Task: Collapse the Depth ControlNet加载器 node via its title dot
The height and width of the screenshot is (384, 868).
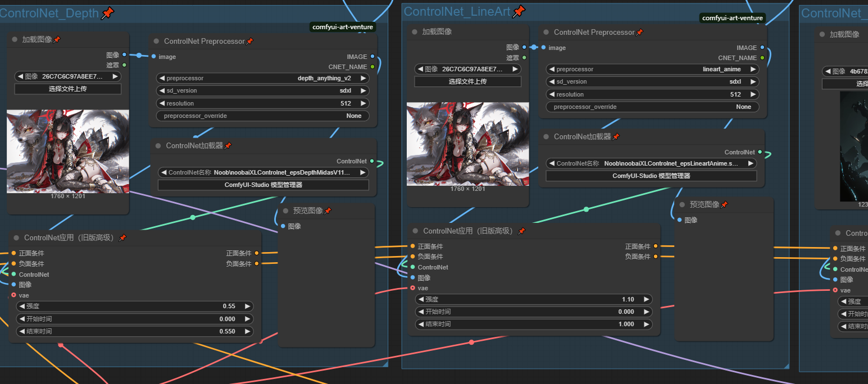Action: click(158, 146)
